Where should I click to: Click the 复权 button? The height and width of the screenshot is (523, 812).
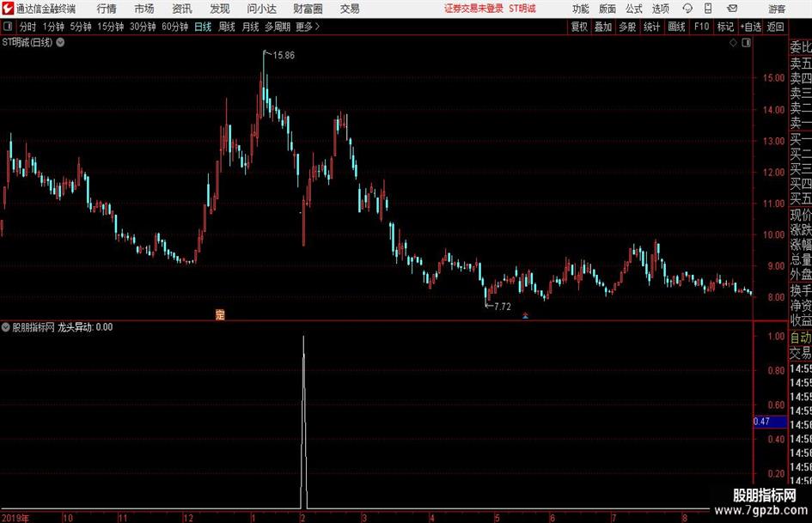tap(579, 27)
